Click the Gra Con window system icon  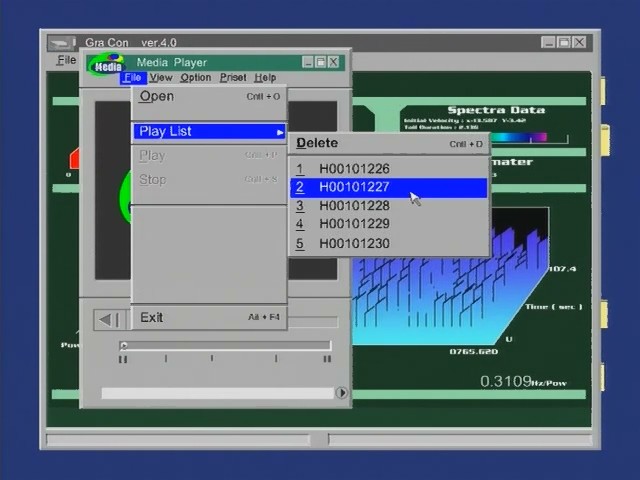pos(62,43)
